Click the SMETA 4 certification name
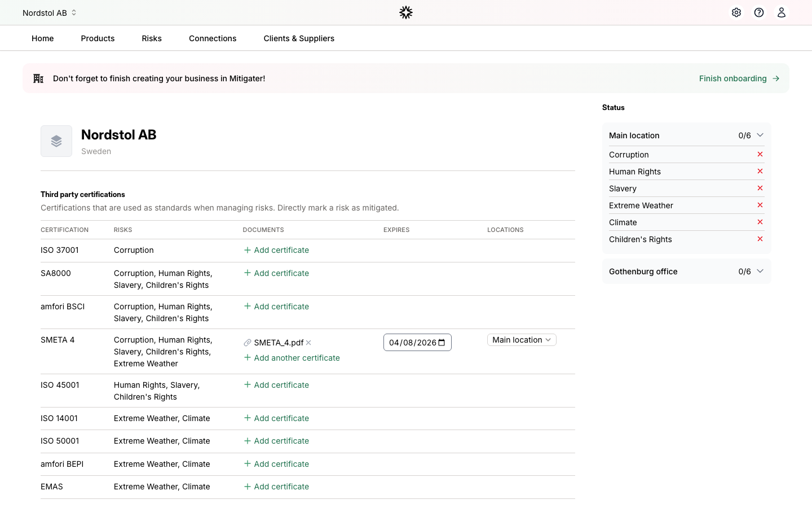Image resolution: width=812 pixels, height=508 pixels. [58, 340]
